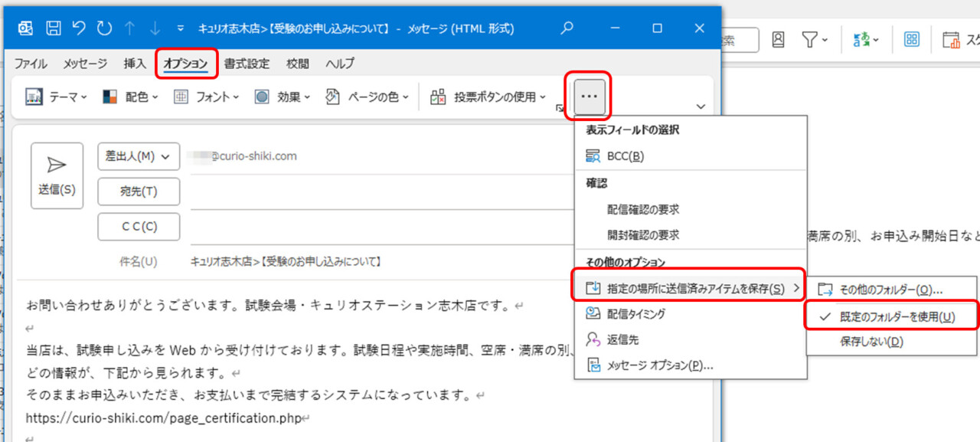The width and height of the screenshot is (980, 442).
Task: Click into the CC address field
Action: pyautogui.click(x=381, y=227)
